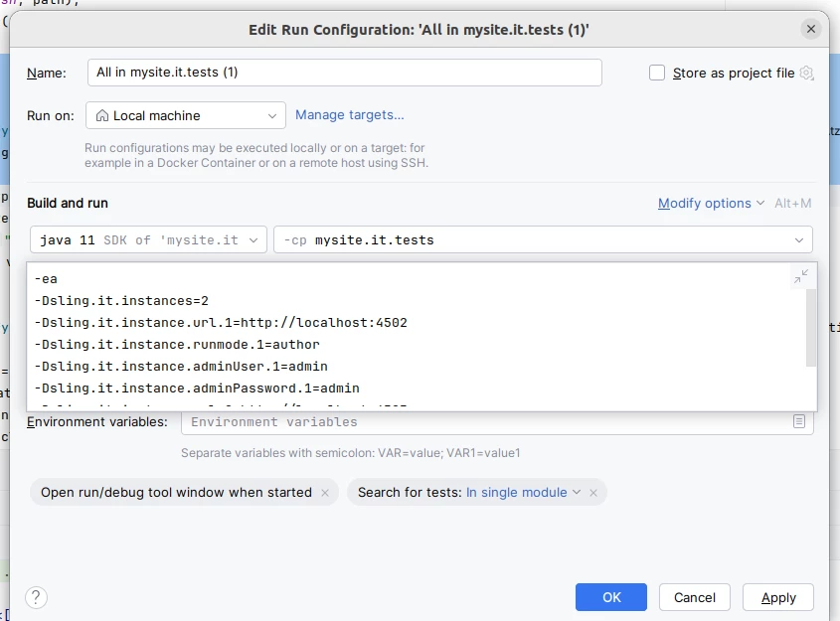Confirm with the OK button
This screenshot has width=840, height=621.
pos(611,597)
